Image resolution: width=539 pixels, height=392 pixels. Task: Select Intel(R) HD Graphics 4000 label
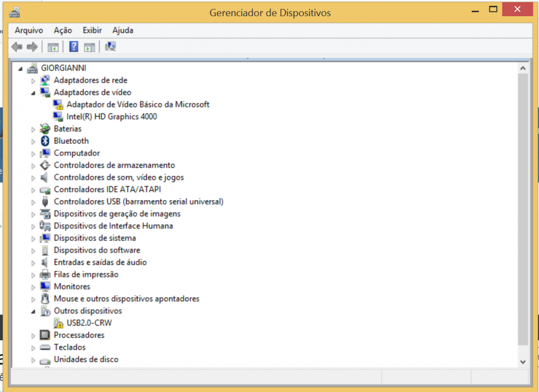coord(112,116)
